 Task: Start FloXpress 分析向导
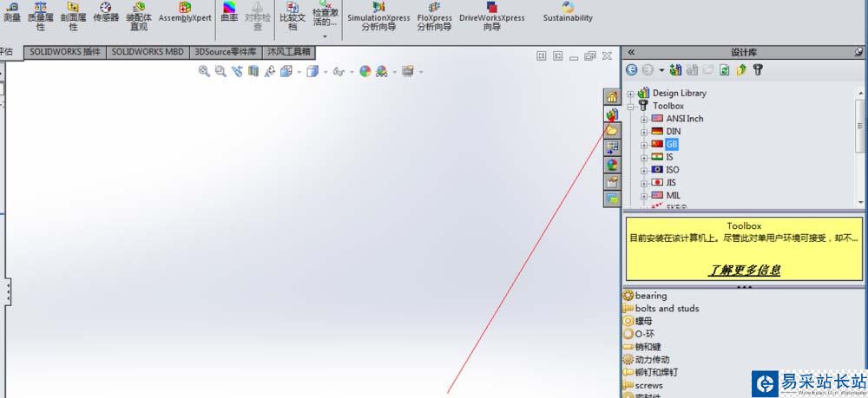tap(435, 16)
